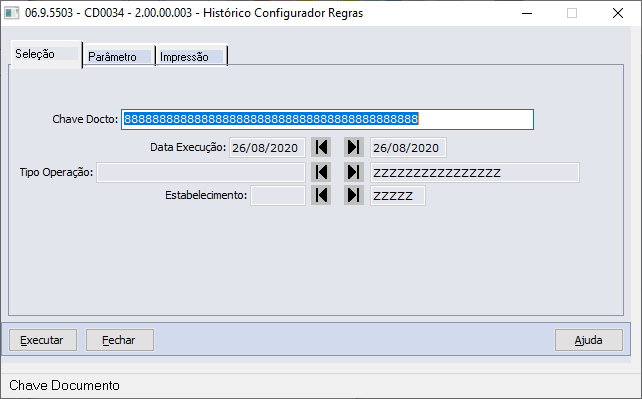Click the Estabelecimento label

[x=206, y=195]
